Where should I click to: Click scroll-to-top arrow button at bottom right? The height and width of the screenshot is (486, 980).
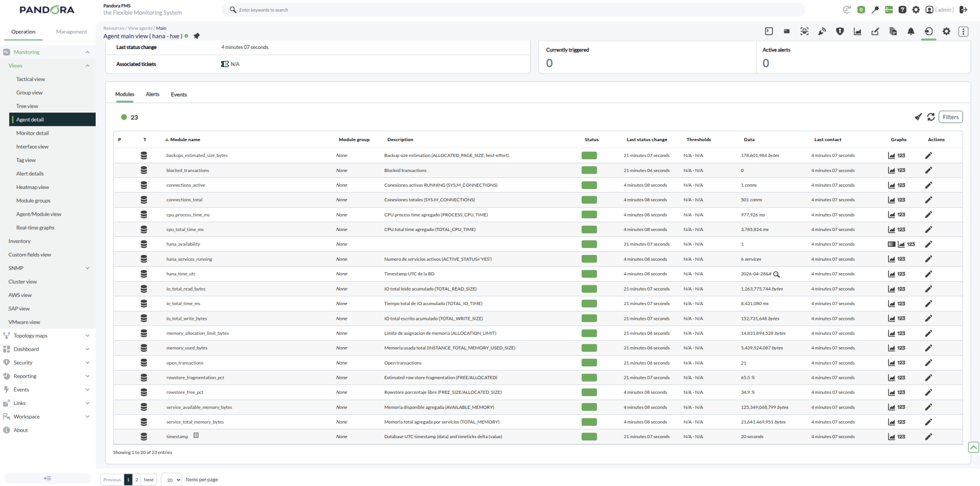click(x=974, y=447)
